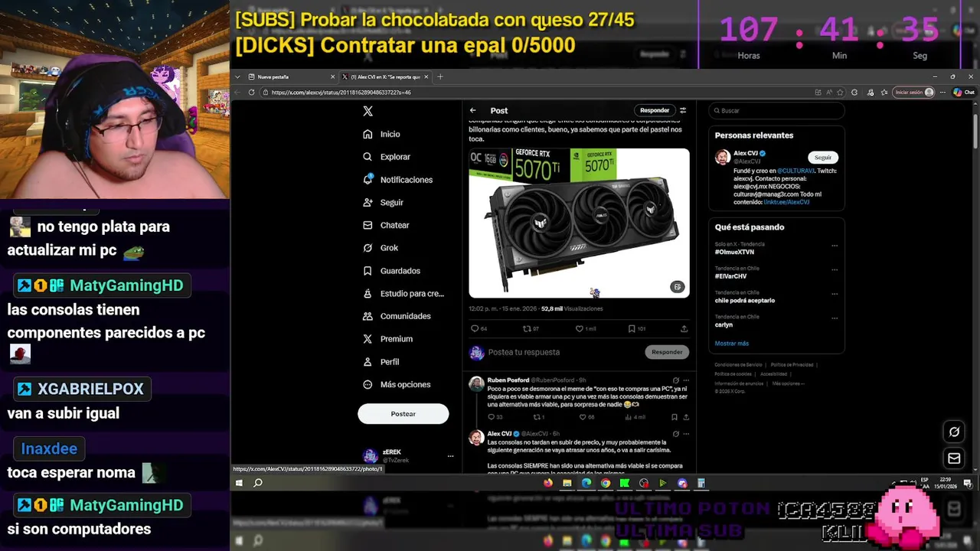Screen dimensions: 980x551
Task: Open the #OlmueXTVN trend
Action: click(734, 252)
